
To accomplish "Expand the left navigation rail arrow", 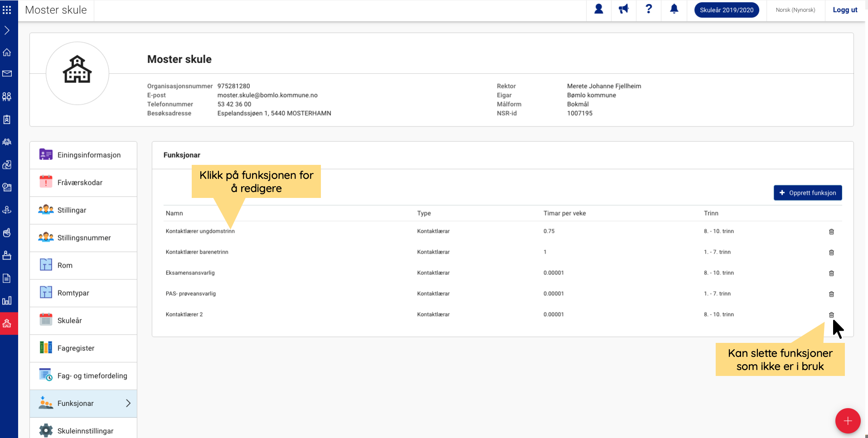I will (7, 30).
